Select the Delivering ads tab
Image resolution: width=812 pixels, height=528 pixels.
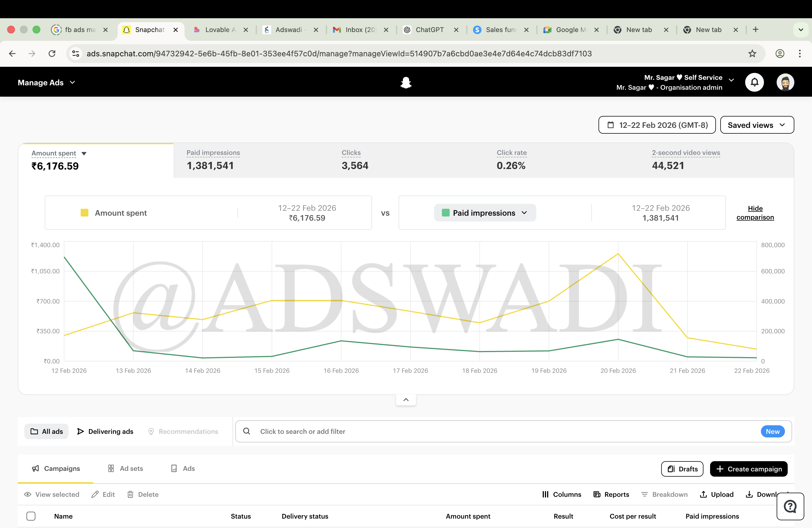pos(105,431)
